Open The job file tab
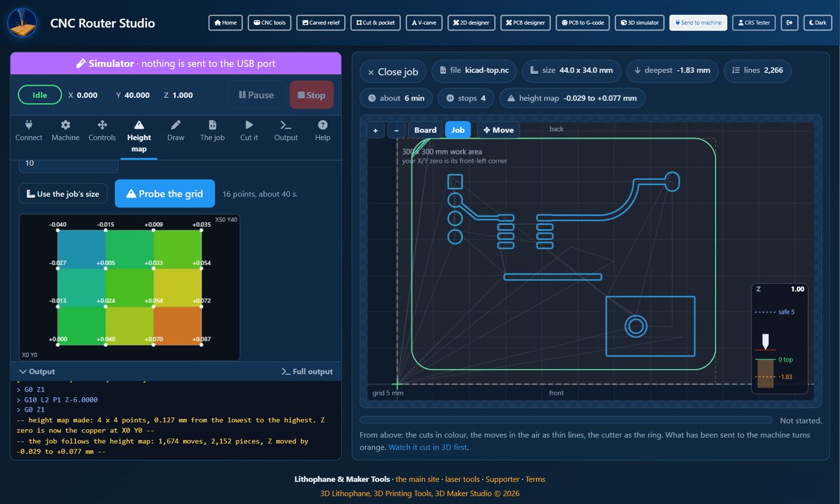 [212, 130]
